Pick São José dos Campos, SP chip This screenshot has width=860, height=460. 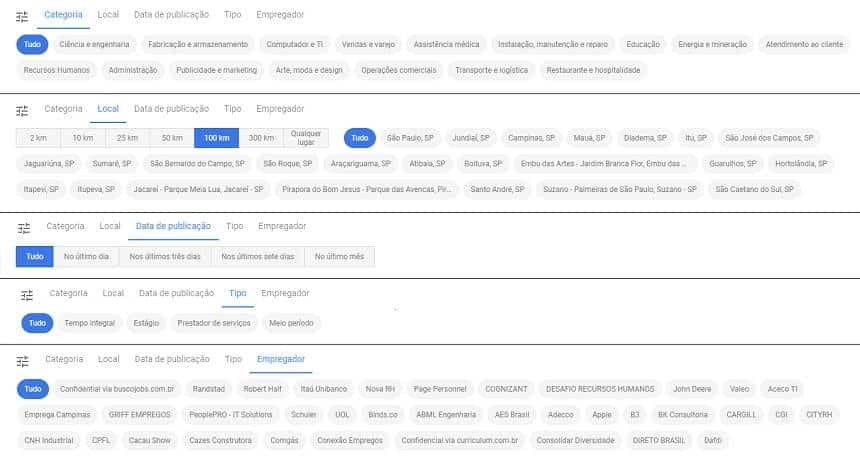coord(770,138)
